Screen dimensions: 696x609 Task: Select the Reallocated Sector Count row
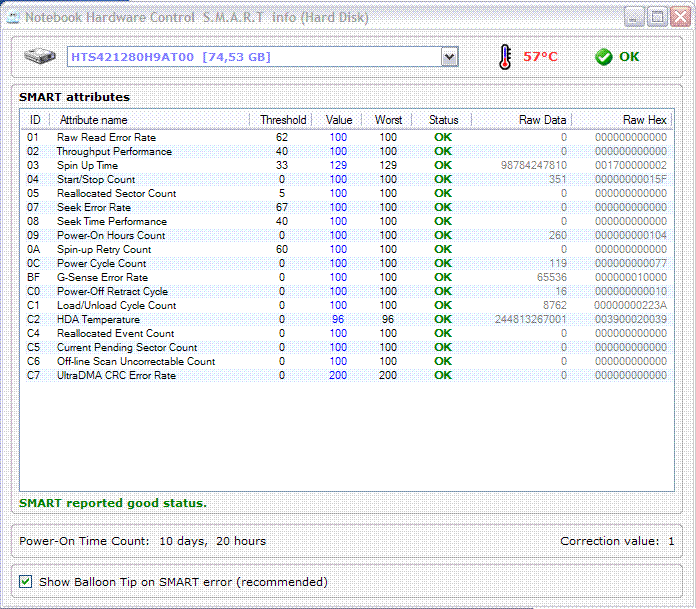(x=347, y=193)
